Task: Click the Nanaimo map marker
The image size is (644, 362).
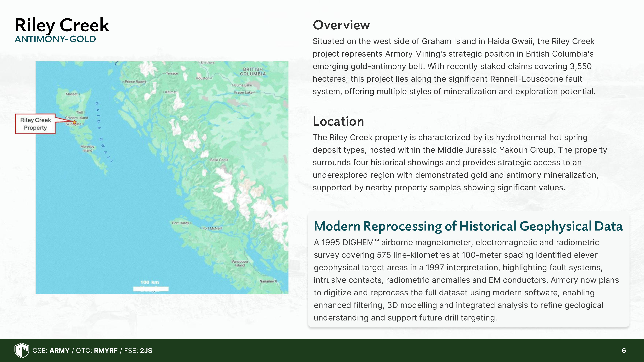Action: click(x=276, y=281)
